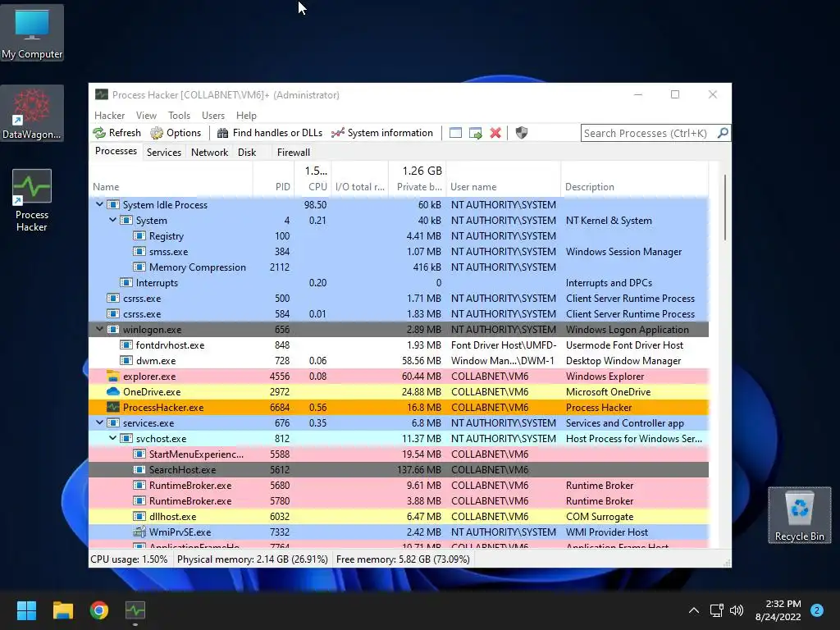Sort by Description column header
The height and width of the screenshot is (630, 840).
point(635,180)
